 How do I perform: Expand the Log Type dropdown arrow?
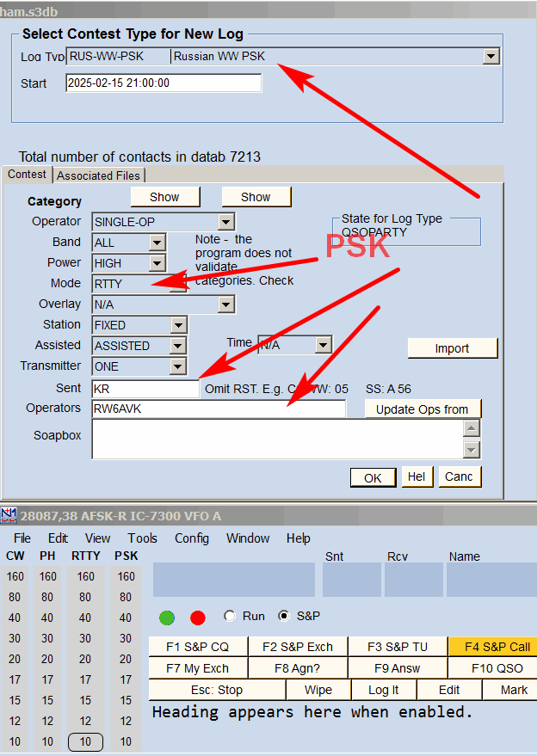491,57
